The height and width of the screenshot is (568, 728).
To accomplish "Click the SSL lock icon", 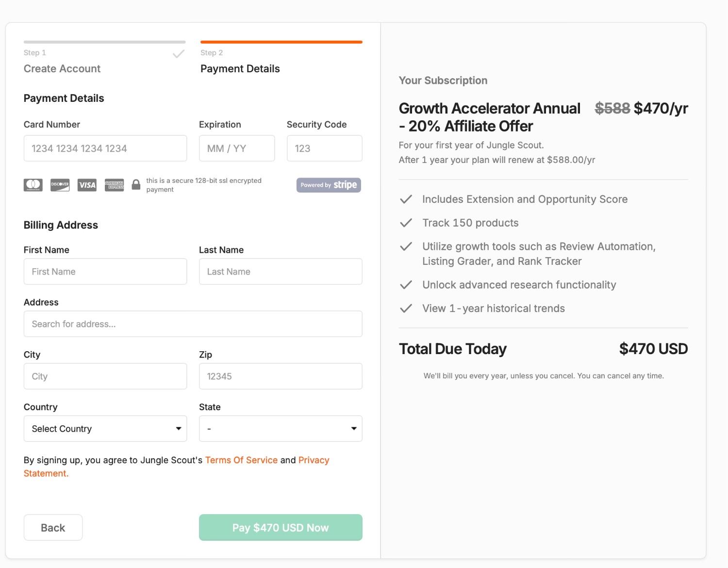I will pyautogui.click(x=136, y=184).
